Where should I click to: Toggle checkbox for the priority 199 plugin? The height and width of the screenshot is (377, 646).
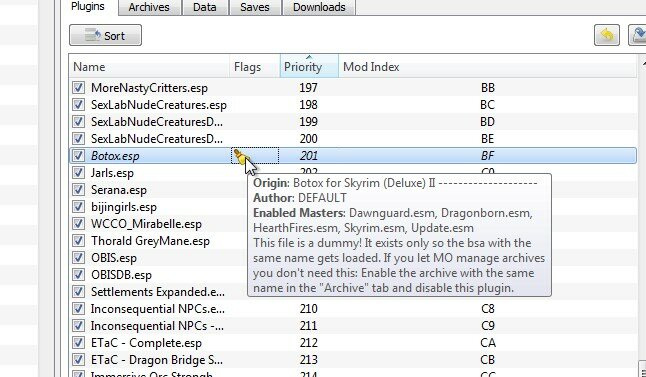pyautogui.click(x=78, y=122)
